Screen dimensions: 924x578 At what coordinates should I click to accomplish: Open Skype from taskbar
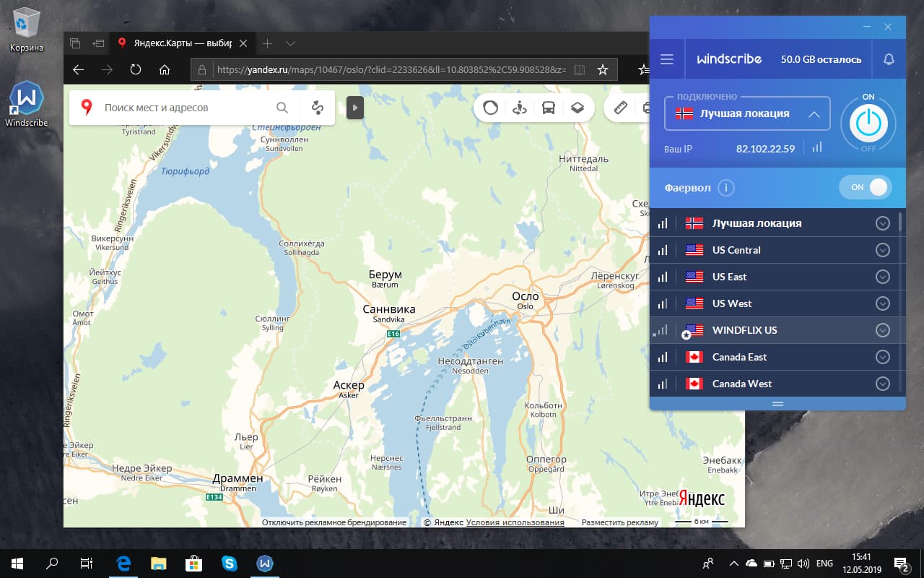[229, 563]
